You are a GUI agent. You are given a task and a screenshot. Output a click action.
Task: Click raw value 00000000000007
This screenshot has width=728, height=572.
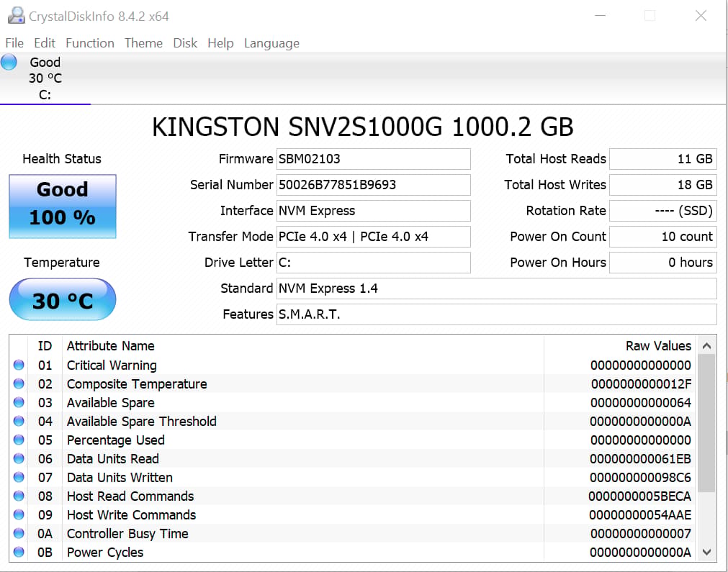(x=641, y=534)
